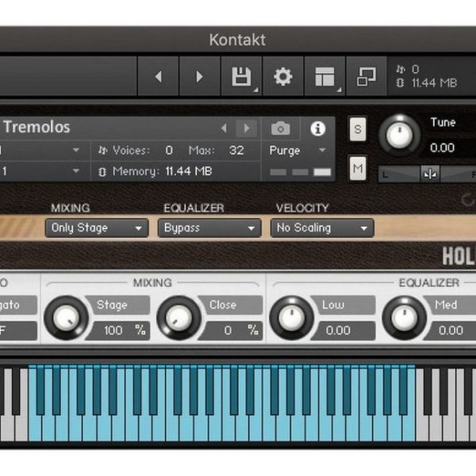Image resolution: width=476 pixels, height=476 pixels.
Task: Open the workspace layout panel menu
Action: pyautogui.click(x=324, y=76)
